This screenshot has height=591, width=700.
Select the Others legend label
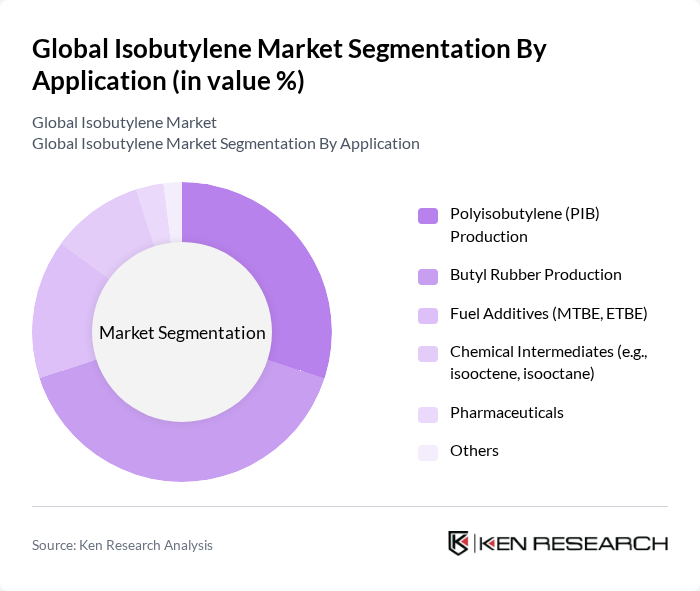coord(474,451)
